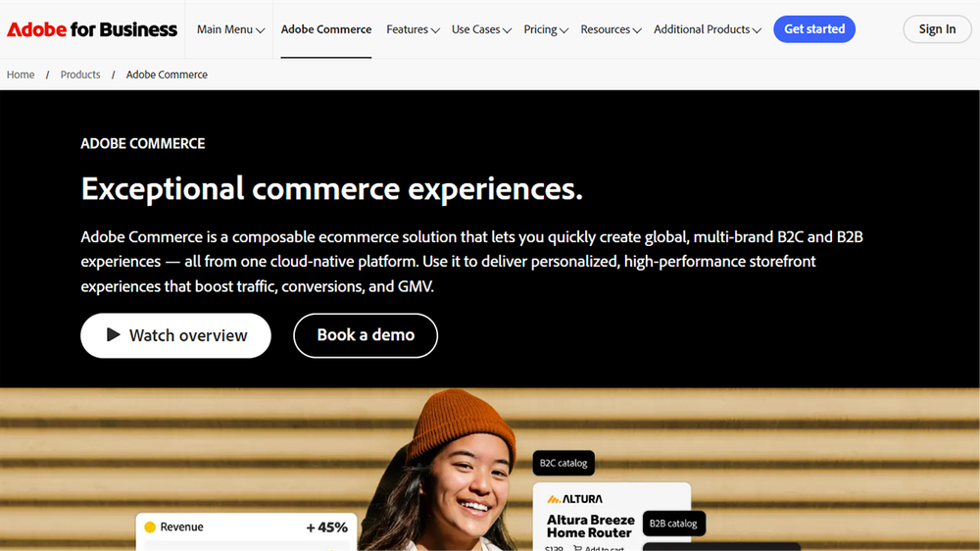980x551 pixels.
Task: Open the Products breadcrumb link
Action: coord(80,75)
